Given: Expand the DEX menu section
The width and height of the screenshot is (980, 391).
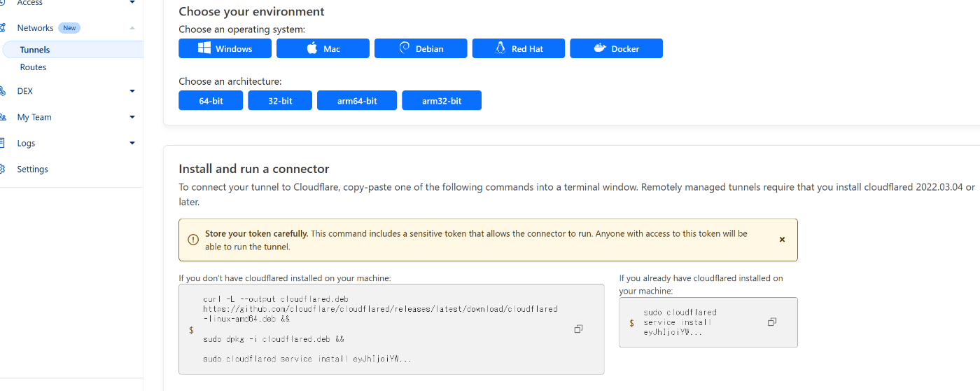Looking at the screenshot, I should 132,91.
